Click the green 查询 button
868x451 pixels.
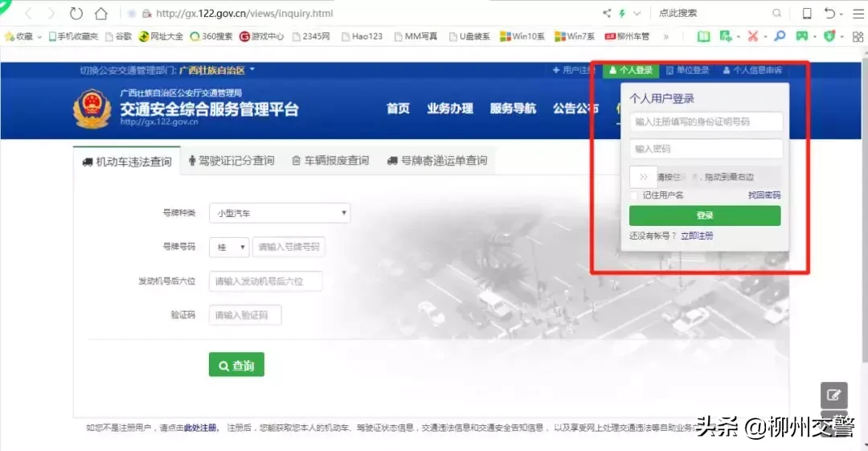(x=236, y=364)
